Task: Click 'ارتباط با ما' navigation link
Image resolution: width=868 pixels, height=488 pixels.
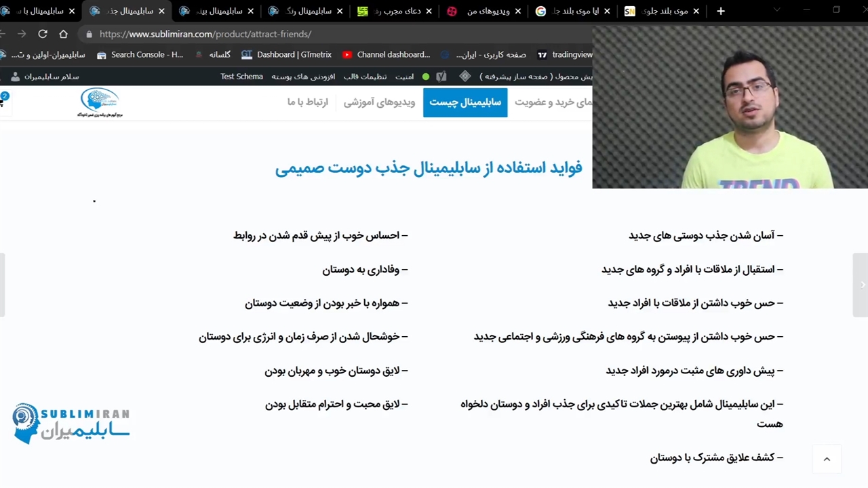Action: (x=307, y=102)
